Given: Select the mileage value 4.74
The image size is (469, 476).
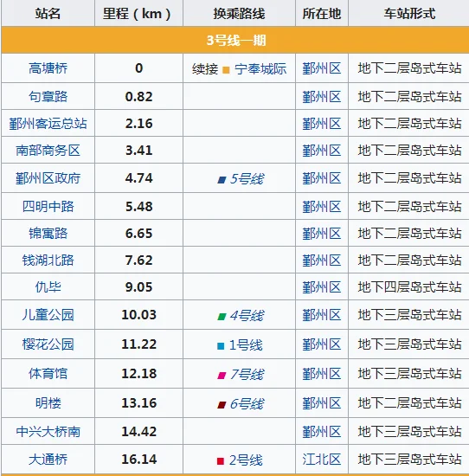Looking at the screenshot, I should (x=139, y=178).
